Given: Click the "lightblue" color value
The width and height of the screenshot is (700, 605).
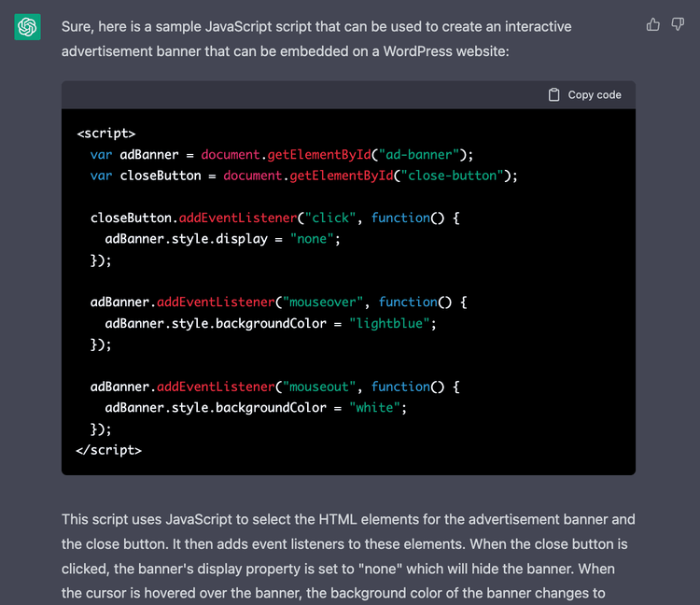Looking at the screenshot, I should click(392, 323).
